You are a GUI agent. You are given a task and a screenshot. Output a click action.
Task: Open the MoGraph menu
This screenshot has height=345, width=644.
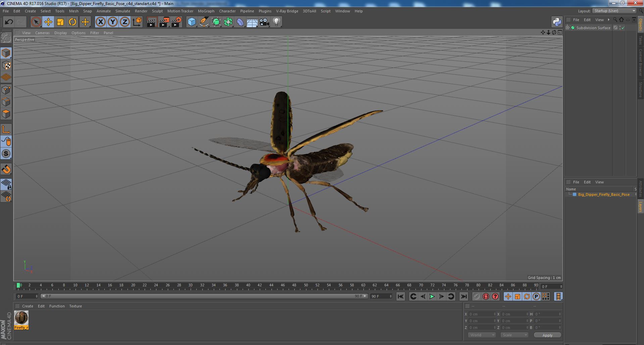(x=206, y=11)
